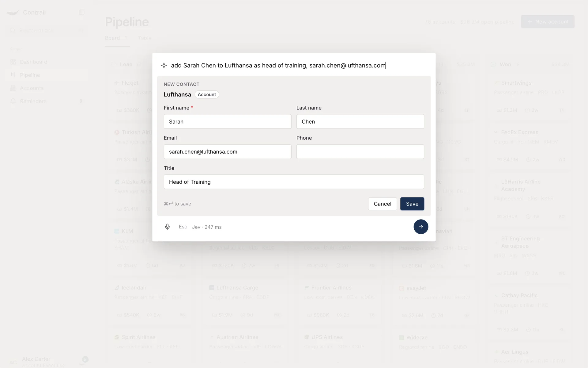
Task: Open the Cathay Pacific card
Action: click(530, 313)
